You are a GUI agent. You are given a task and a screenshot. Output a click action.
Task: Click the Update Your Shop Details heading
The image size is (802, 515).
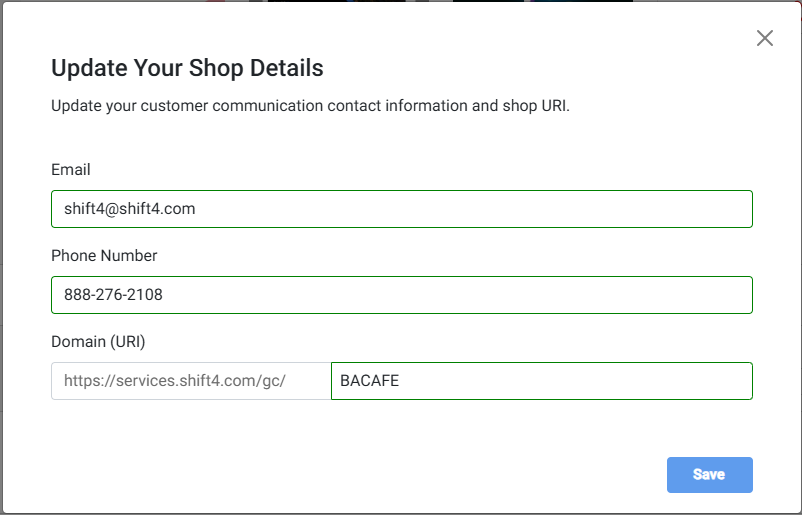tap(187, 69)
